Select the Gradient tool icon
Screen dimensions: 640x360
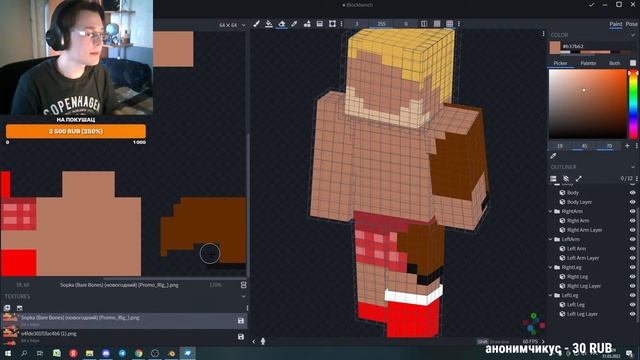(320, 24)
